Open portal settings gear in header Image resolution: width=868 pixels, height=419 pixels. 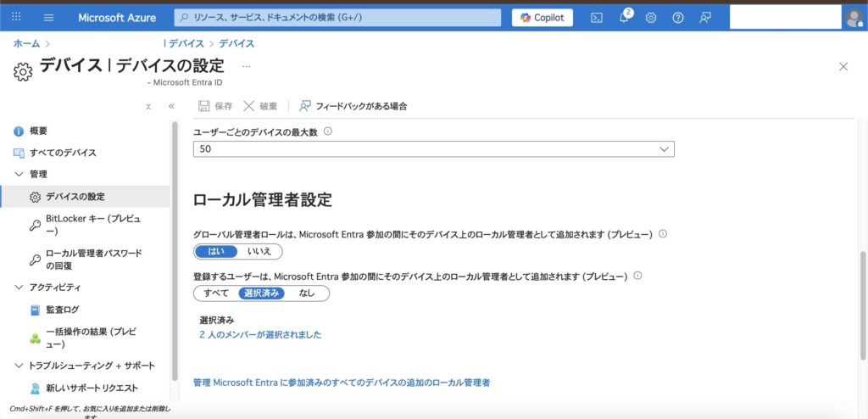coord(651,18)
